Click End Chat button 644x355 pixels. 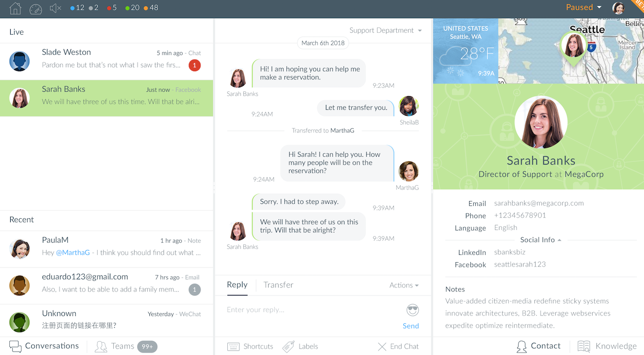(x=398, y=346)
